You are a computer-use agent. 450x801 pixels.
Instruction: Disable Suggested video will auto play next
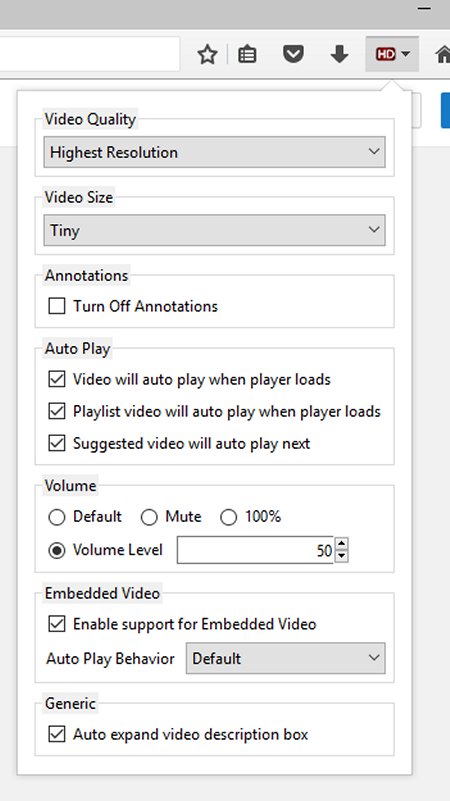pyautogui.click(x=57, y=443)
